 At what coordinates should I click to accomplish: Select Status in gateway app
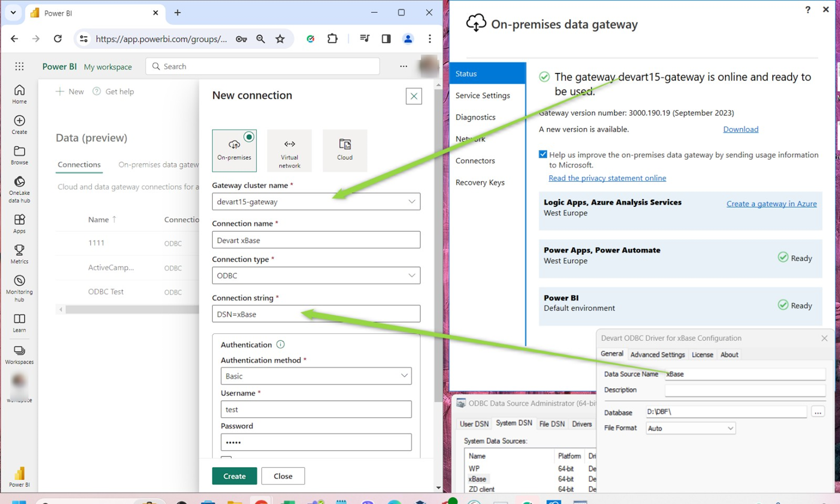[487, 73]
